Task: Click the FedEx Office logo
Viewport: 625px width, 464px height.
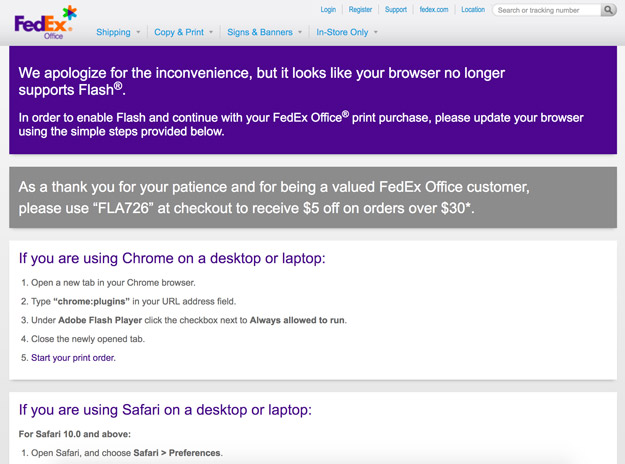Action: [x=45, y=21]
